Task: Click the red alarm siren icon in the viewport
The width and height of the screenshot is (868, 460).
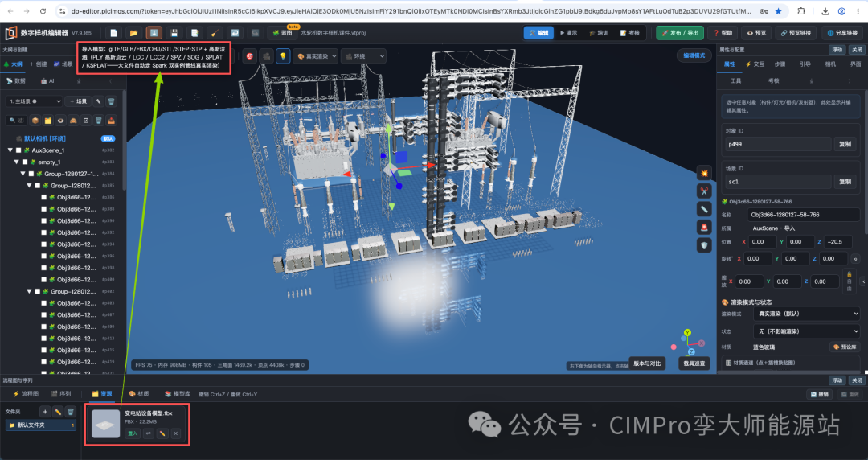Action: 704,227
